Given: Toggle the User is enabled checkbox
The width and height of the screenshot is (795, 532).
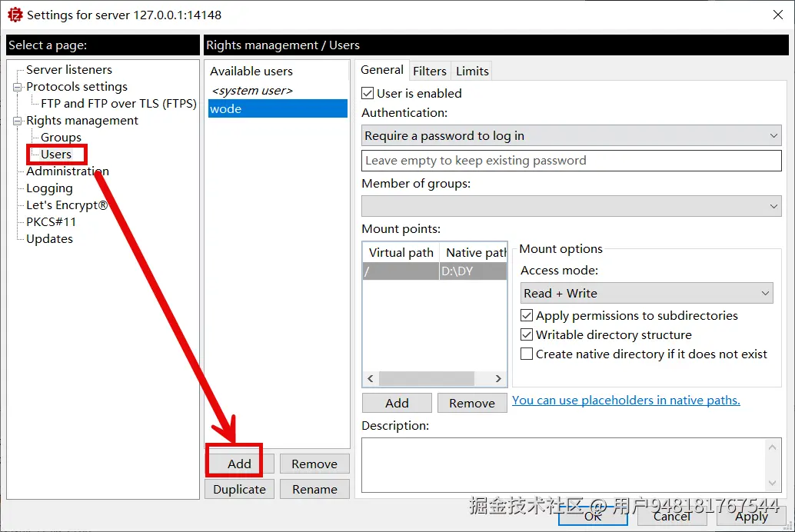Looking at the screenshot, I should point(368,93).
